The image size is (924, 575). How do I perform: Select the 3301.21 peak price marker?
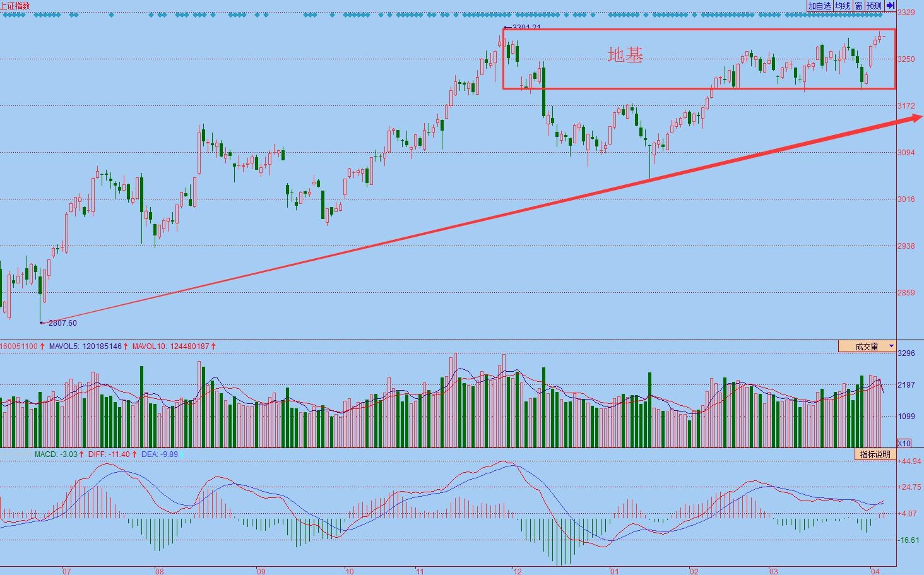point(526,28)
